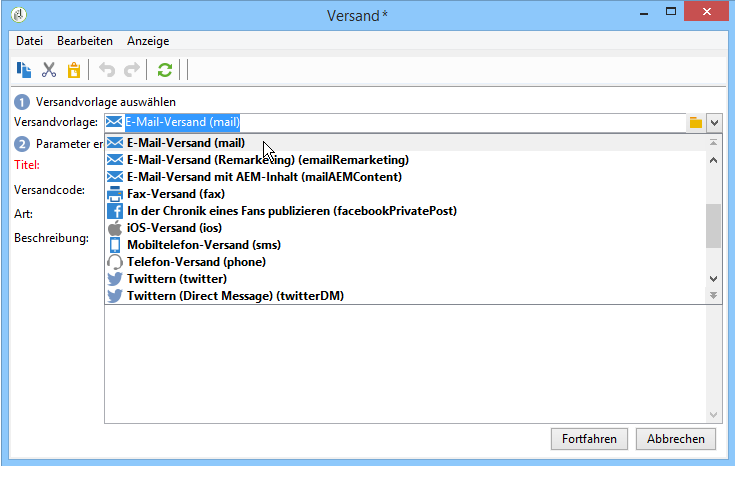751x484 pixels.
Task: Click the green Refresh icon
Action: pyautogui.click(x=165, y=70)
